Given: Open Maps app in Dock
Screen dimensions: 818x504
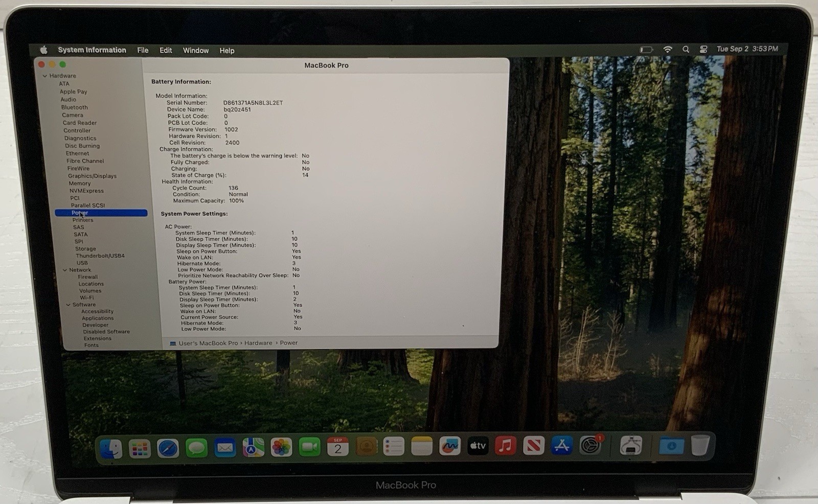Looking at the screenshot, I should [x=253, y=448].
